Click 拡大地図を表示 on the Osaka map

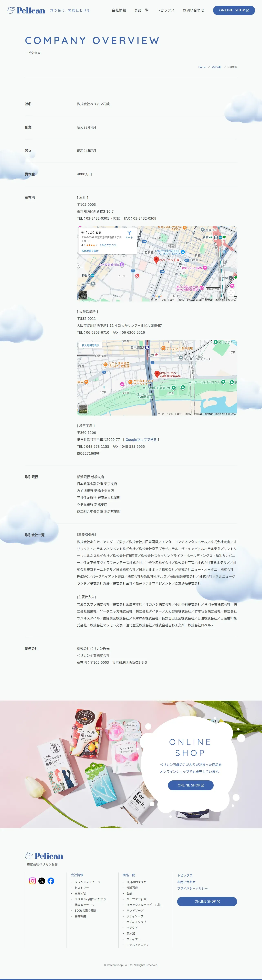[x=90, y=345]
